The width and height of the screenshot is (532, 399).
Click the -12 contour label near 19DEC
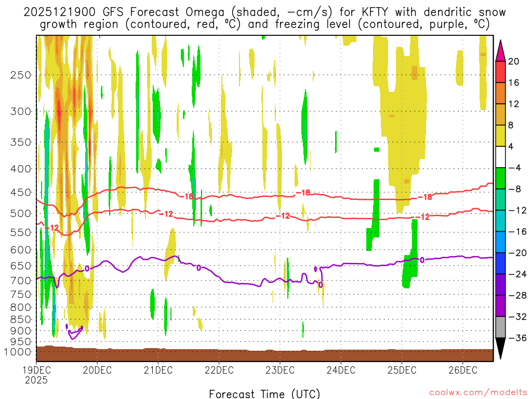[x=52, y=228]
